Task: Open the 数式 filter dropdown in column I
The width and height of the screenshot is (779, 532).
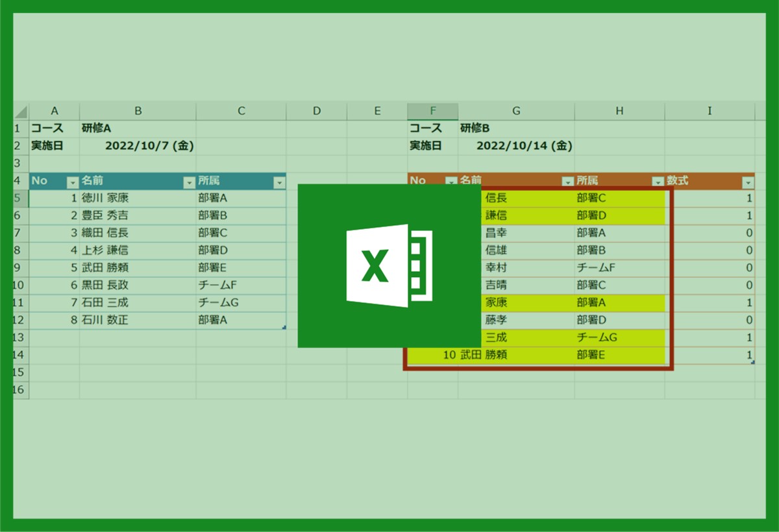Action: pyautogui.click(x=748, y=182)
